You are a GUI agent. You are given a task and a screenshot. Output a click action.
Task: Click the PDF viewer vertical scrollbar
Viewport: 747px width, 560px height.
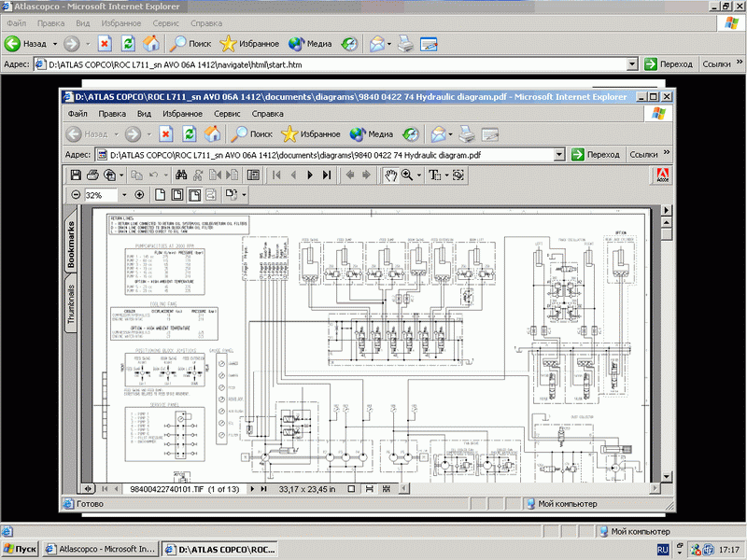pyautogui.click(x=665, y=355)
